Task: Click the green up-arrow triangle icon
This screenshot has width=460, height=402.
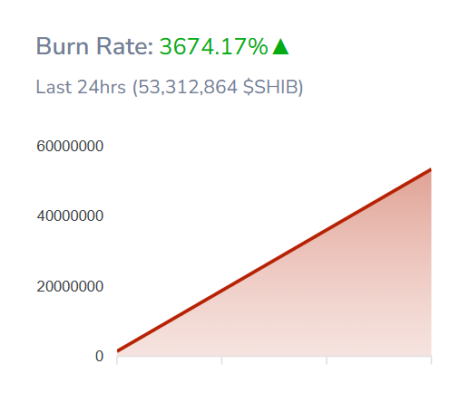Action: point(280,46)
